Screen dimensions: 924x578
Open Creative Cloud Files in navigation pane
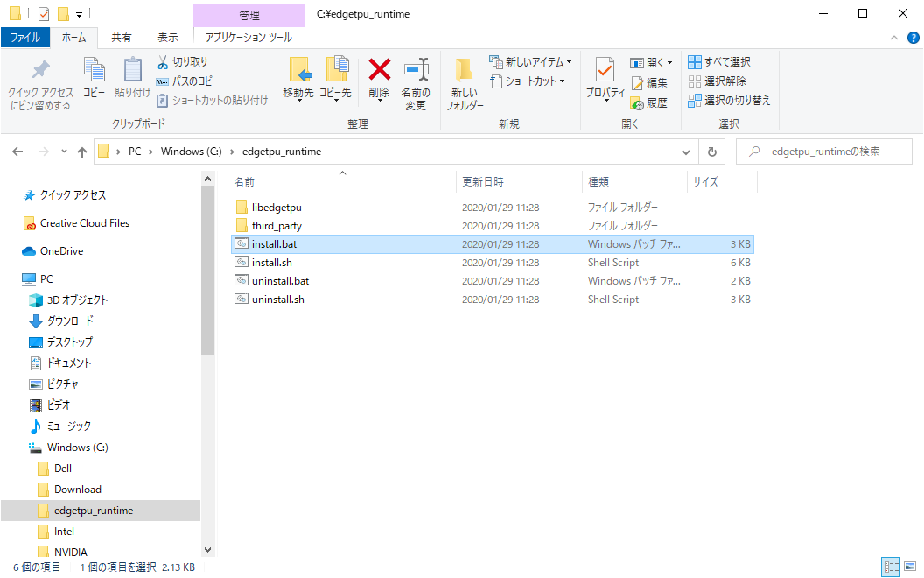pyautogui.click(x=84, y=223)
